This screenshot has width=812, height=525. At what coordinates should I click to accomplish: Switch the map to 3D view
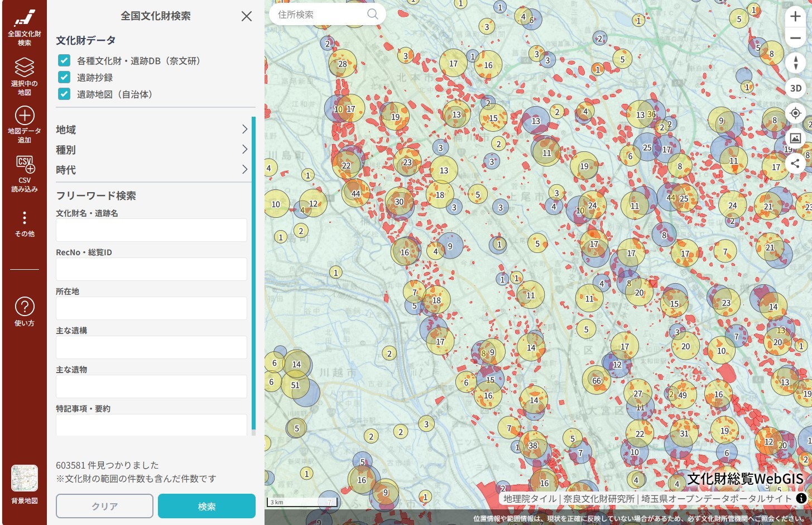pyautogui.click(x=795, y=88)
